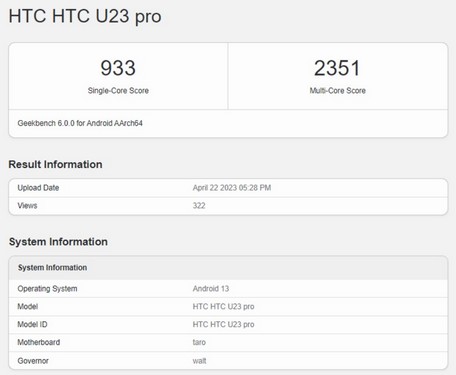This screenshot has width=456, height=375.
Task: Click the walt Governor value
Action: (199, 361)
